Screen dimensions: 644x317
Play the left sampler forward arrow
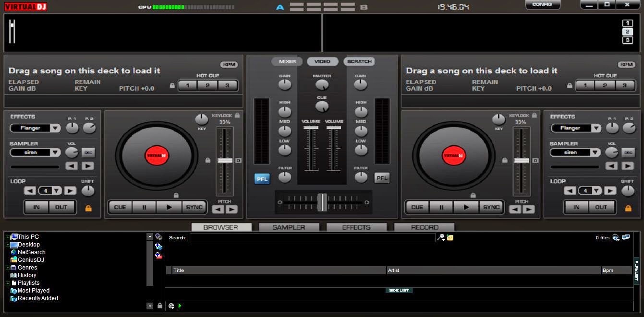click(88, 166)
